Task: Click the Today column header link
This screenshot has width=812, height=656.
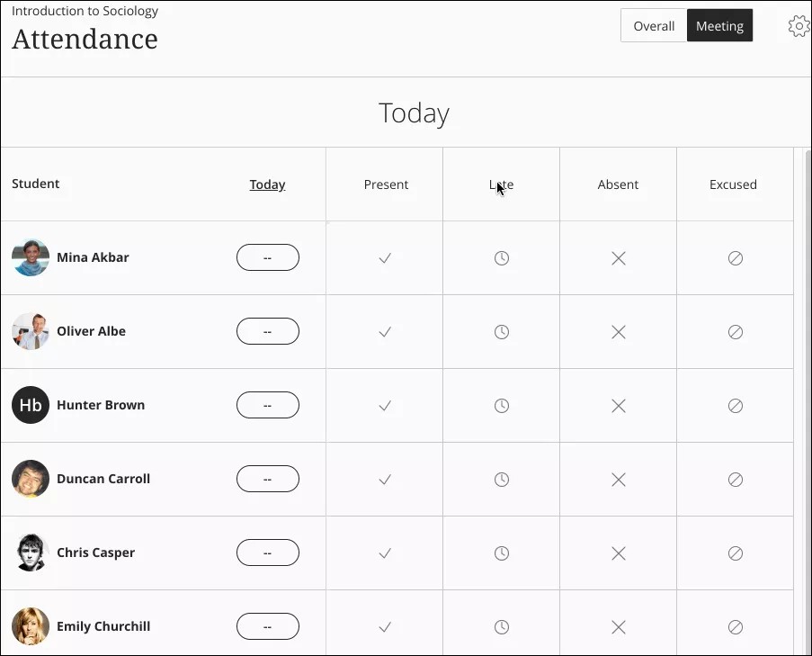Action: tap(267, 184)
